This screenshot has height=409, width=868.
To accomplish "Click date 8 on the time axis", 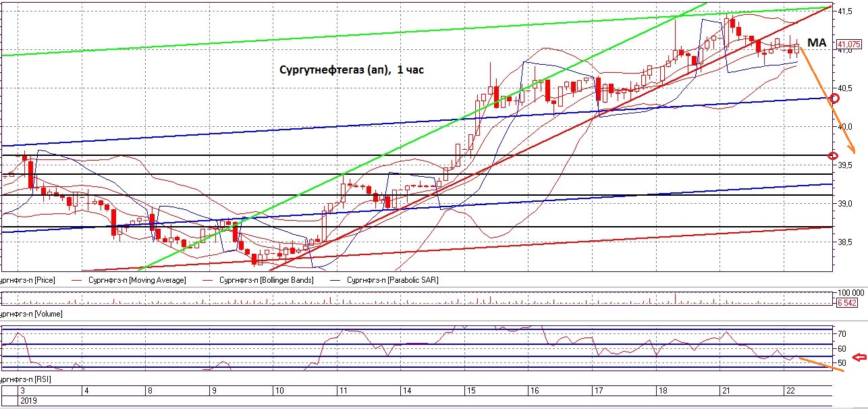I will [149, 391].
